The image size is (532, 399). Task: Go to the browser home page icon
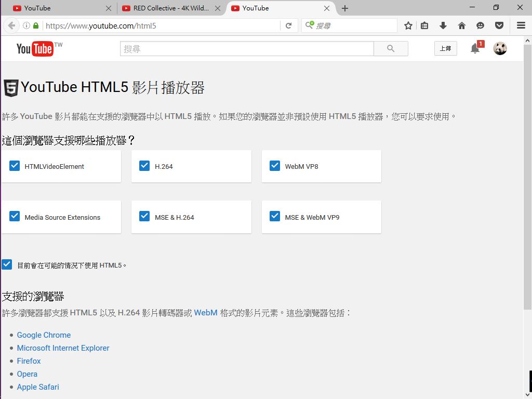pyautogui.click(x=462, y=25)
